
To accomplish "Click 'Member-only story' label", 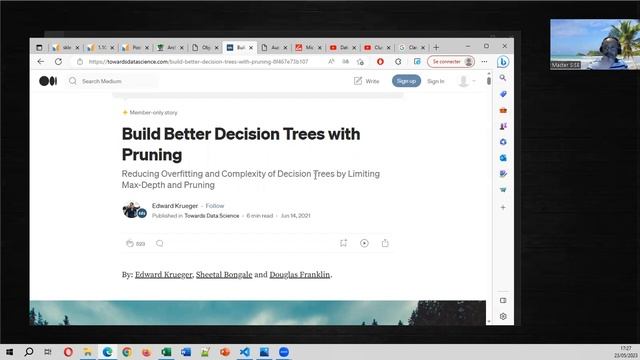I will pos(153,112).
